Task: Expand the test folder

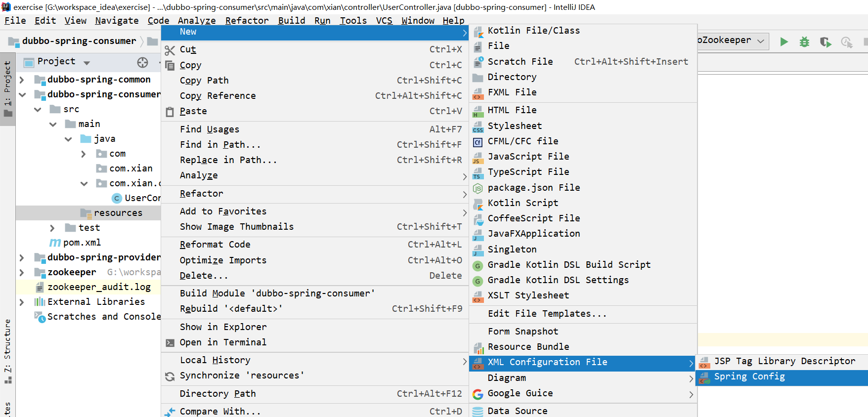Action: pyautogui.click(x=52, y=228)
